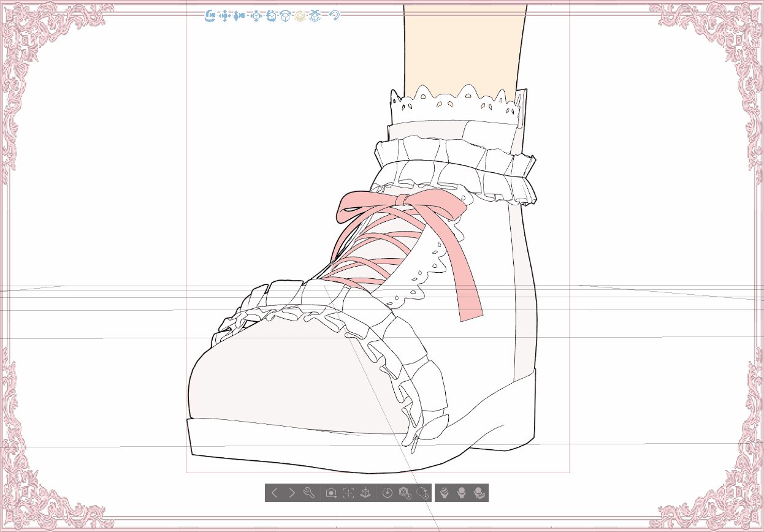This screenshot has height=532, width=764.
Task: Click the striped-ball-in-hand material icon
Action: [445, 493]
